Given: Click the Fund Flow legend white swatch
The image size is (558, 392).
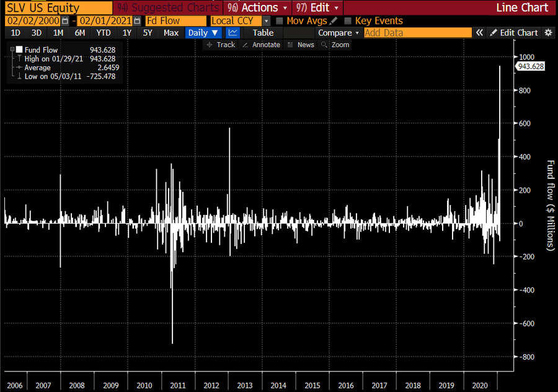Looking at the screenshot, I should tap(20, 50).
